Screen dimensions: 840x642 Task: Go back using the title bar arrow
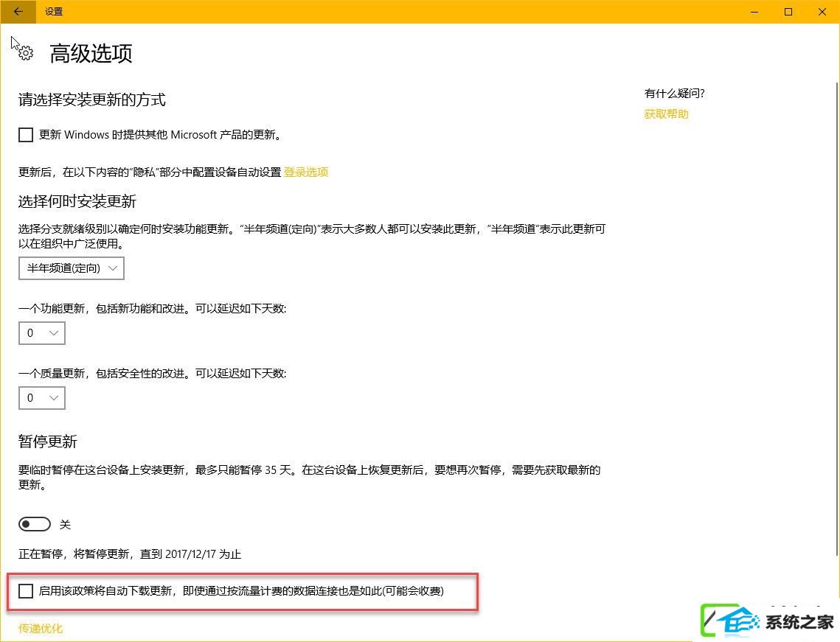pyautogui.click(x=18, y=12)
